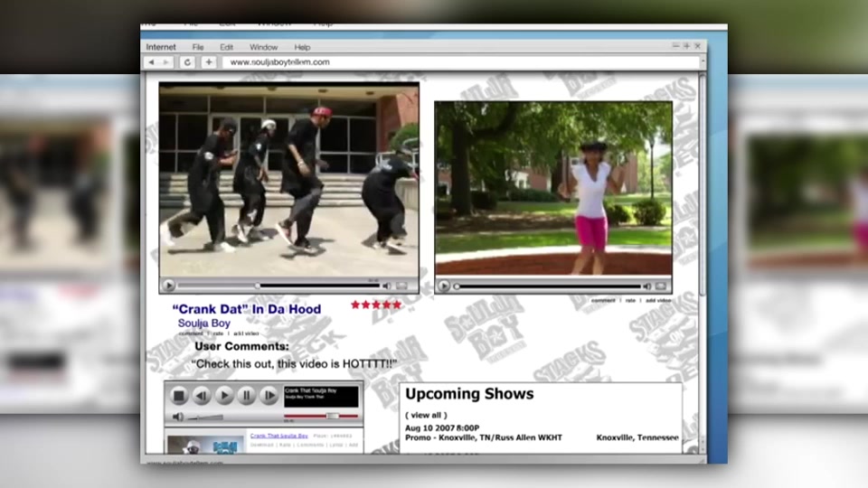This screenshot has height=488, width=868.
Task: Mute the music player speaker icon
Action: (x=178, y=417)
